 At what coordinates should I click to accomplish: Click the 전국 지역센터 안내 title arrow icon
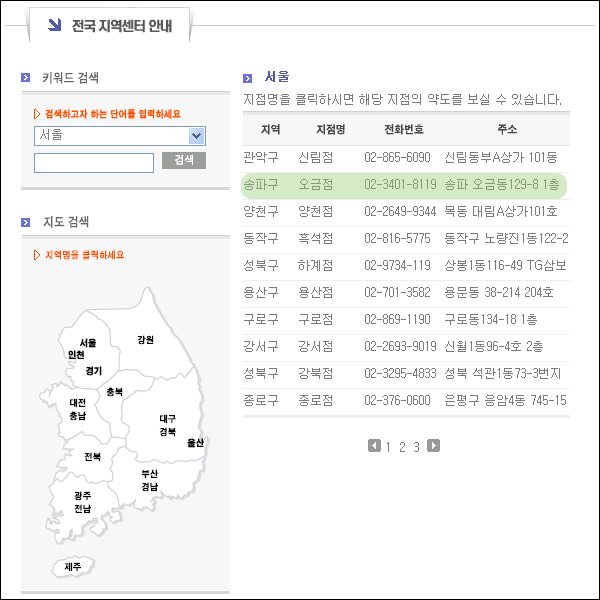(x=54, y=24)
